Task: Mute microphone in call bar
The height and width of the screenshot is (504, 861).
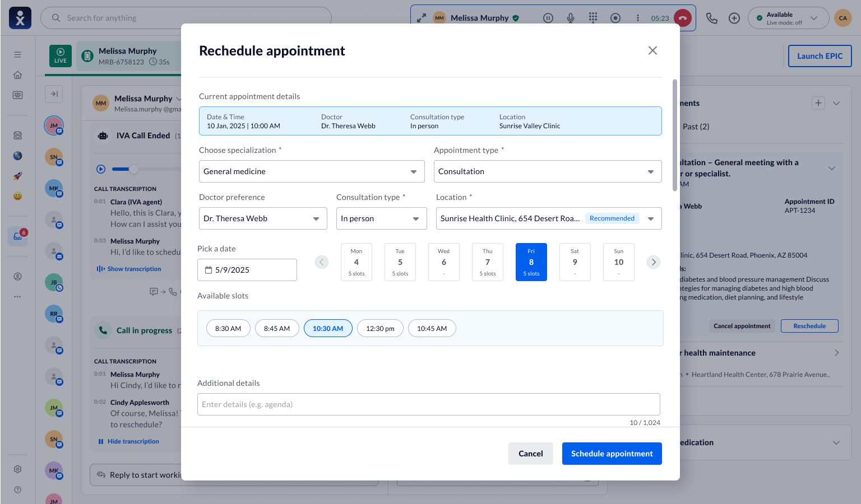Action: [571, 18]
